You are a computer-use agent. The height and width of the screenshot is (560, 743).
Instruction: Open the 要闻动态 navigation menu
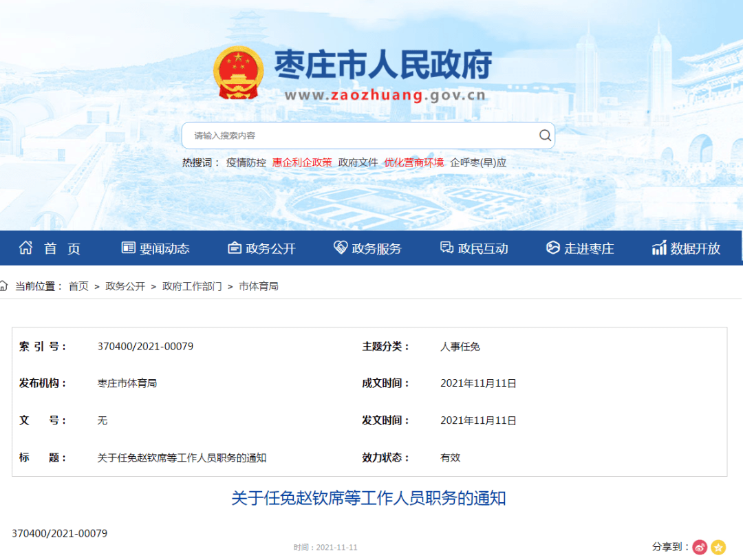(x=155, y=248)
